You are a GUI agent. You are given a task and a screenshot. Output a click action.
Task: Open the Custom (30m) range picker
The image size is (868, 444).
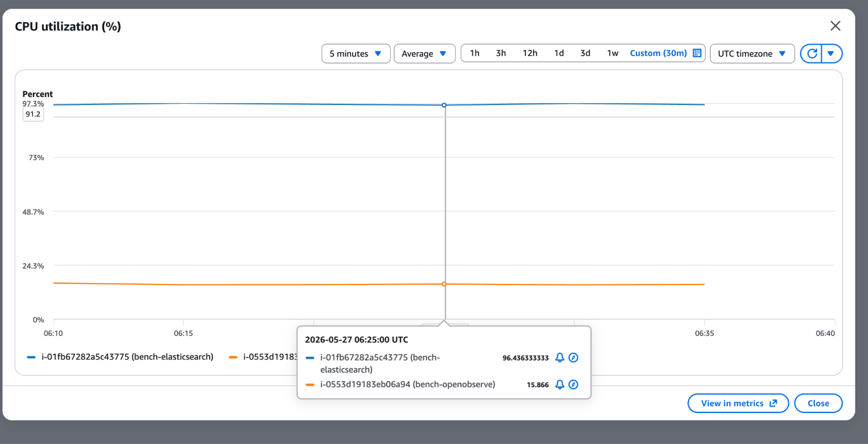click(x=665, y=53)
